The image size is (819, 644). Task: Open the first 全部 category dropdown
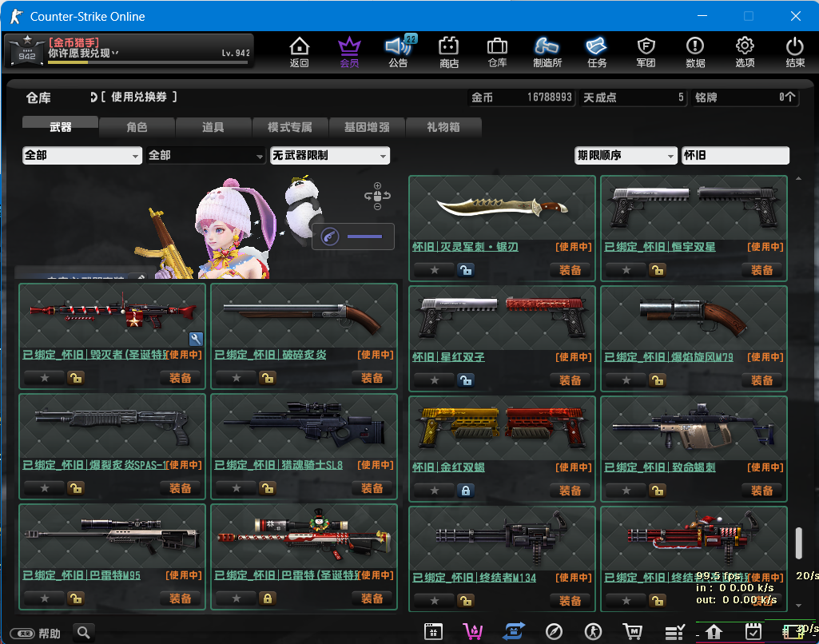[82, 155]
